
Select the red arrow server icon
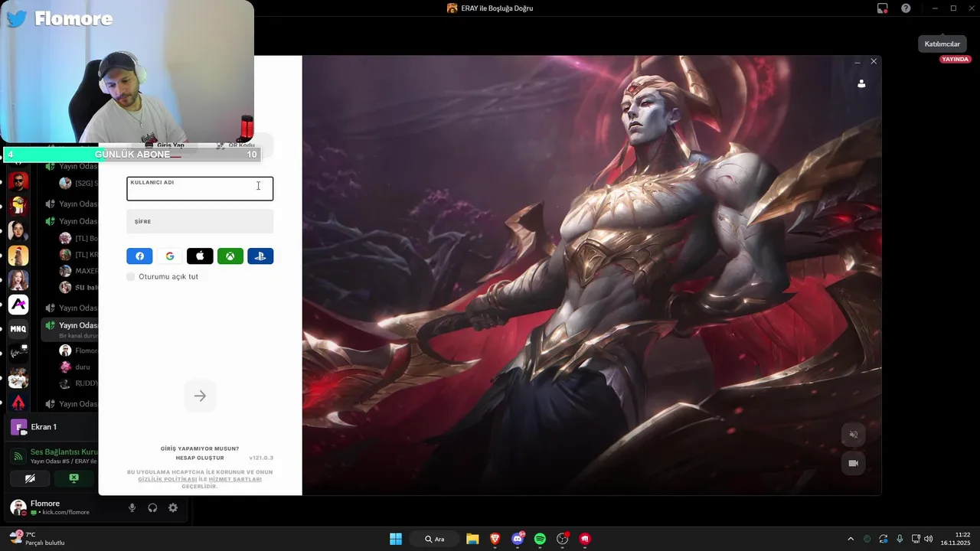pyautogui.click(x=18, y=403)
